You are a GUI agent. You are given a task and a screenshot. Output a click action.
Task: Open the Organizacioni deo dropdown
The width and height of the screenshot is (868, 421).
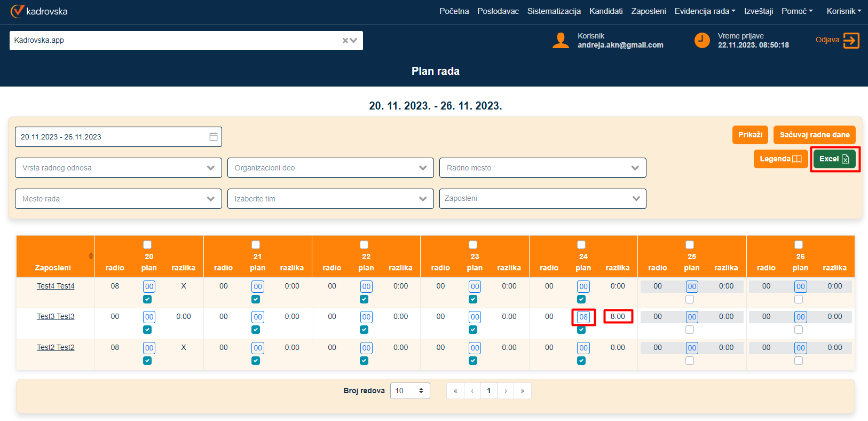(330, 168)
